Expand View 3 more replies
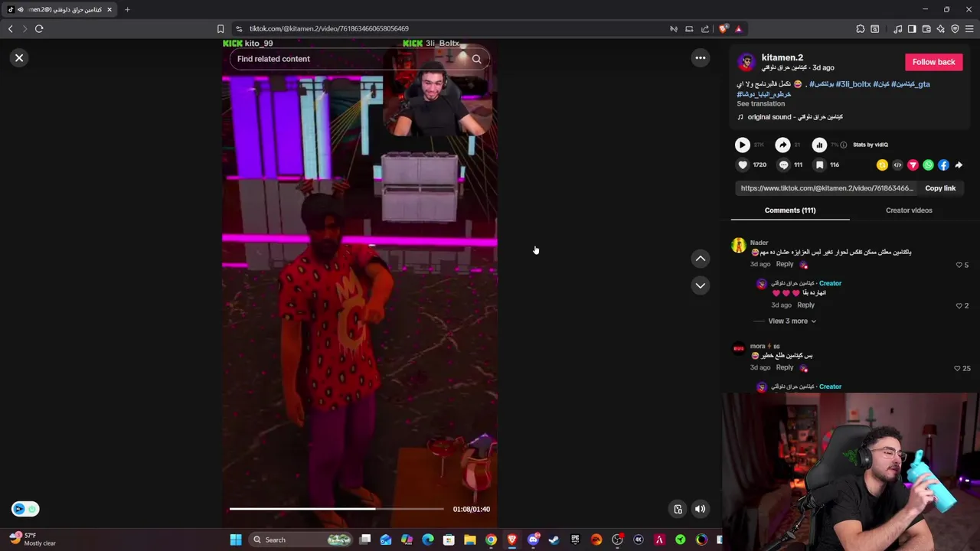Screen dimensions: 980x551 792,321
